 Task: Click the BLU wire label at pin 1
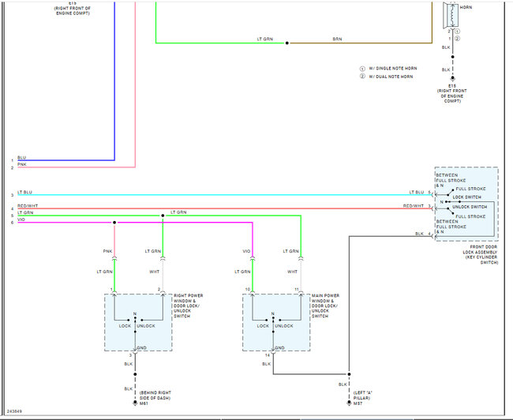point(21,157)
